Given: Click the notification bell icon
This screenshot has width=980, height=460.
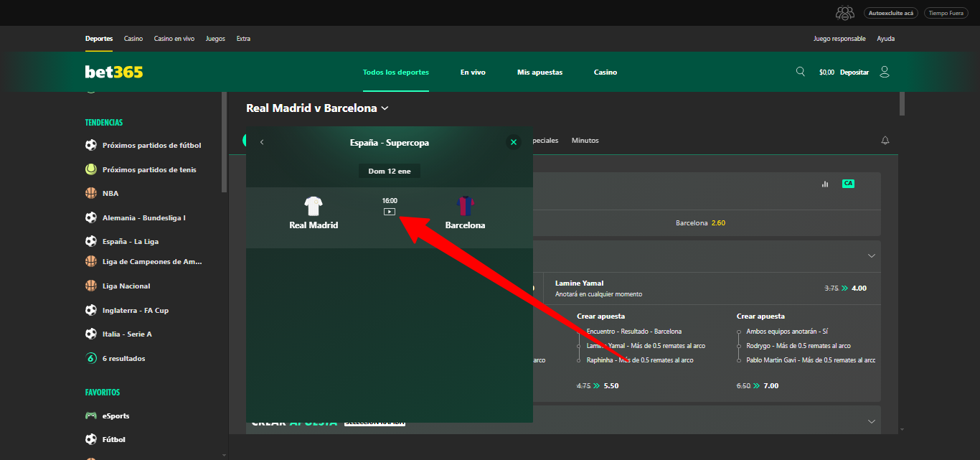Looking at the screenshot, I should pos(885,141).
